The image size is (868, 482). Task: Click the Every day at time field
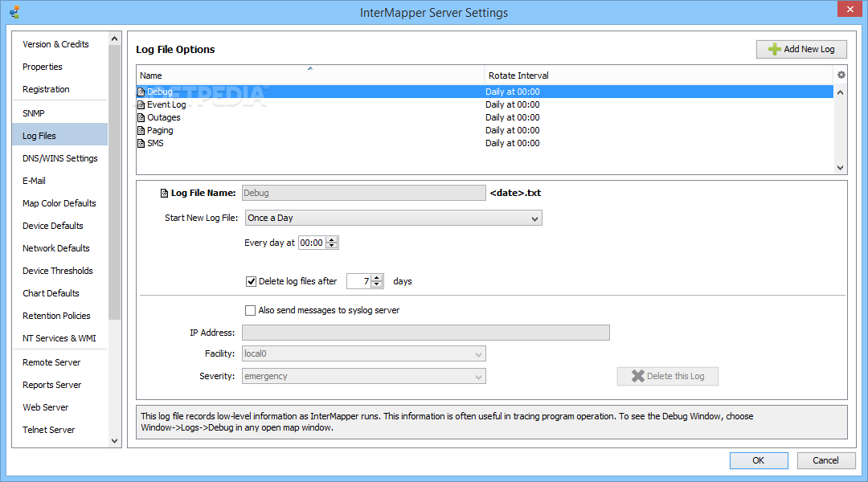(312, 243)
